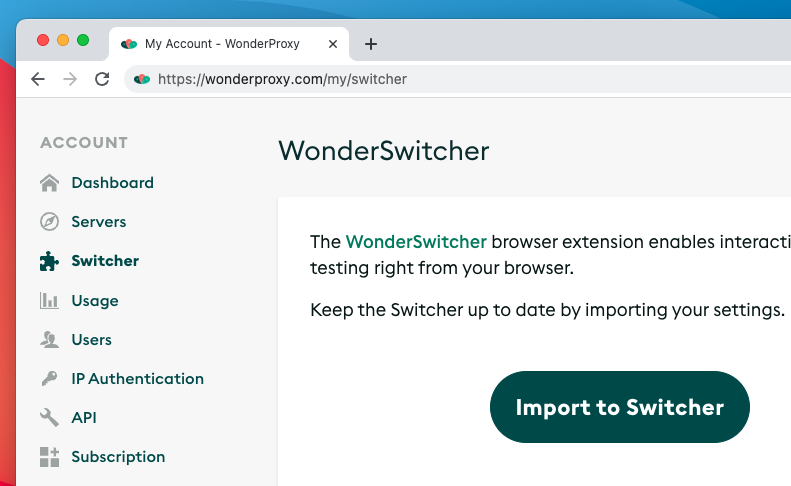
Task: Open the Users sidebar link
Action: point(91,340)
